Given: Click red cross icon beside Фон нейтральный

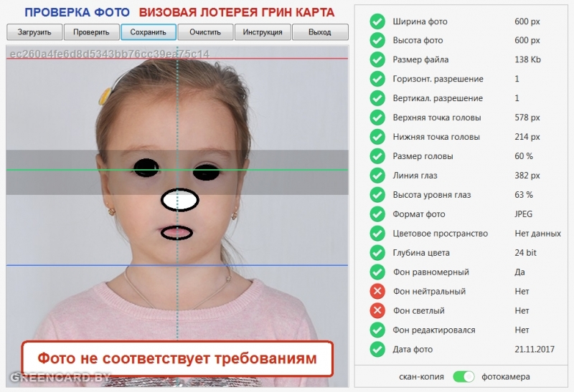Looking at the screenshot, I should [x=377, y=292].
